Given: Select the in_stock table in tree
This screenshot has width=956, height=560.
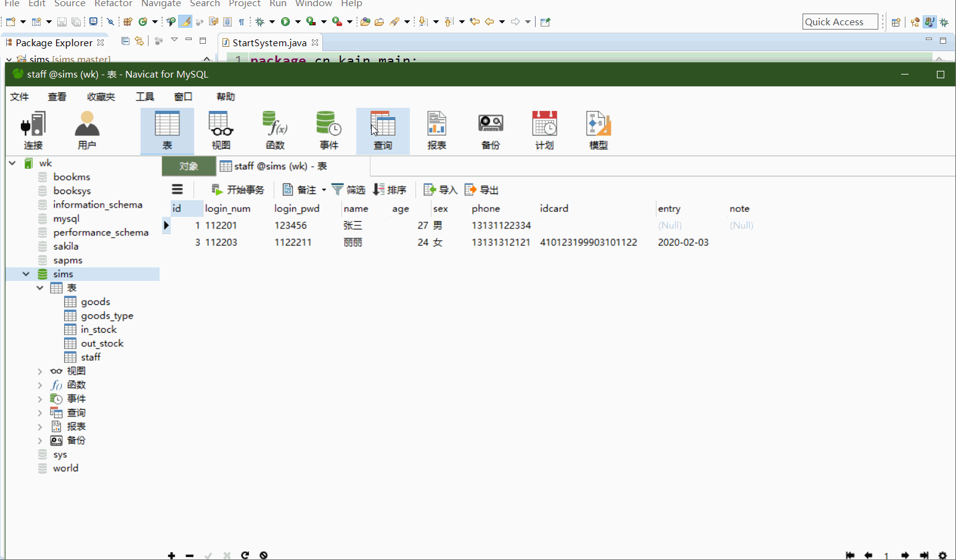Looking at the screenshot, I should click(x=99, y=330).
